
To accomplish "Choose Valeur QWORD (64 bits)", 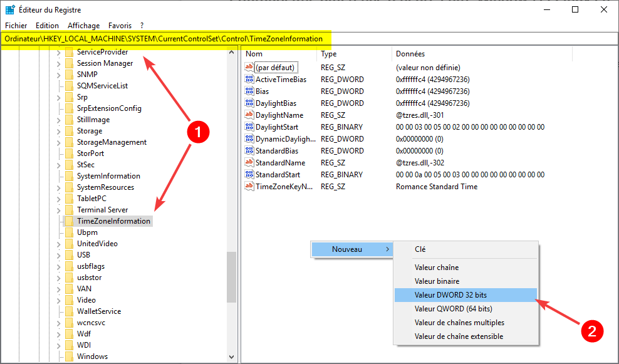I will (466, 309).
